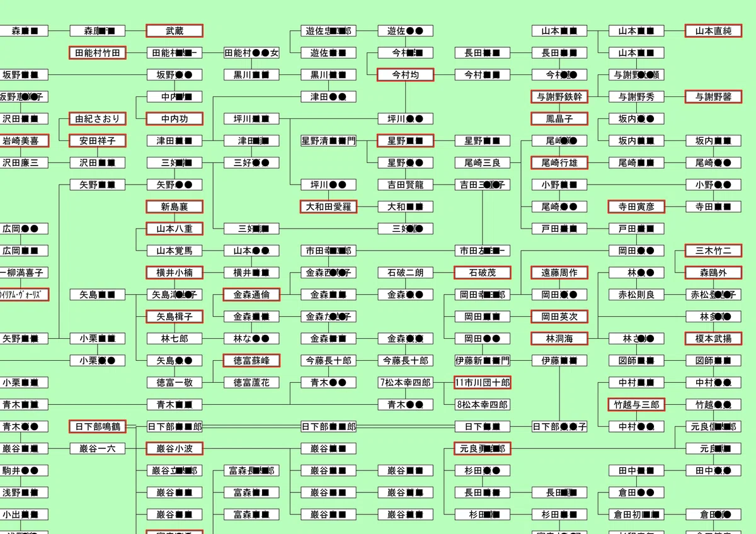Click the 榎本武揚 entry
Image resolution: width=756 pixels, height=534 pixels.
point(713,338)
